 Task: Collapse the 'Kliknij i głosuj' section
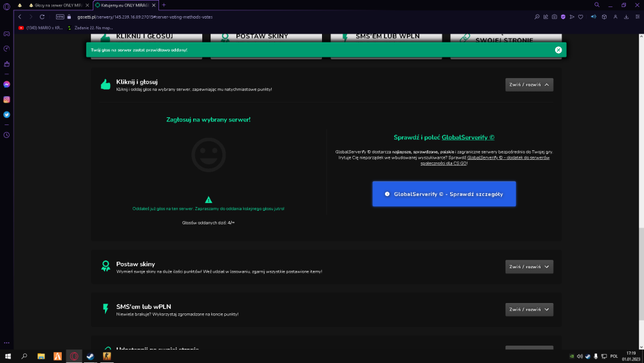pyautogui.click(x=529, y=84)
